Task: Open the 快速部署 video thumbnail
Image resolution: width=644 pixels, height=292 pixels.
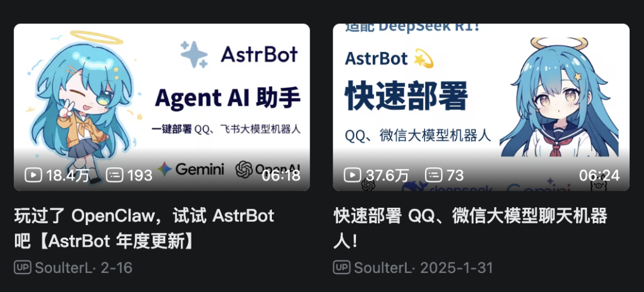Action: (x=481, y=107)
